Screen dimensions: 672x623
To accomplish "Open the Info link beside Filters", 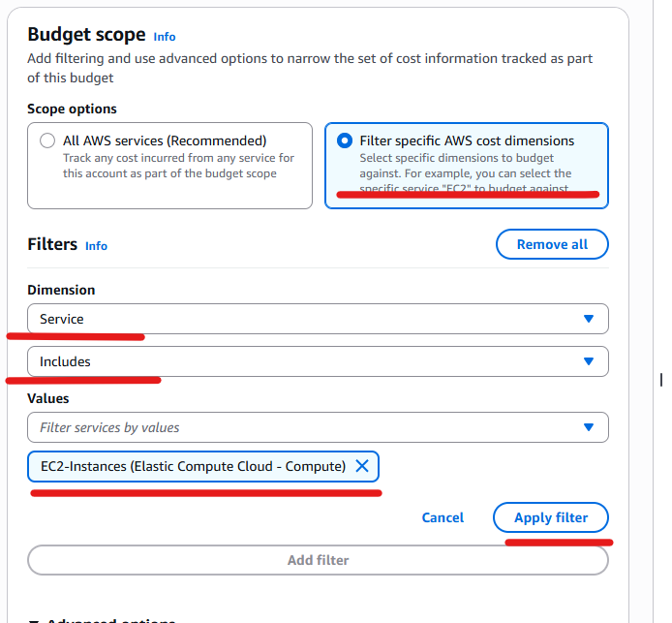I will (x=96, y=246).
